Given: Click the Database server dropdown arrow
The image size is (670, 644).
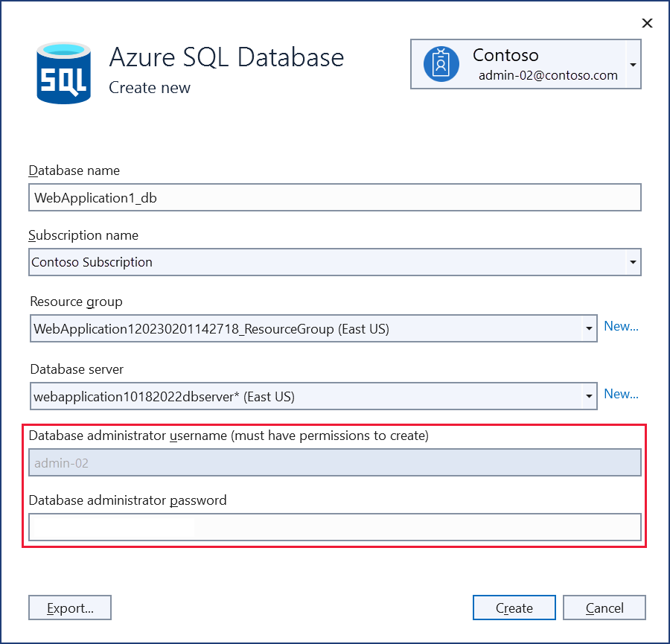Looking at the screenshot, I should (x=588, y=395).
